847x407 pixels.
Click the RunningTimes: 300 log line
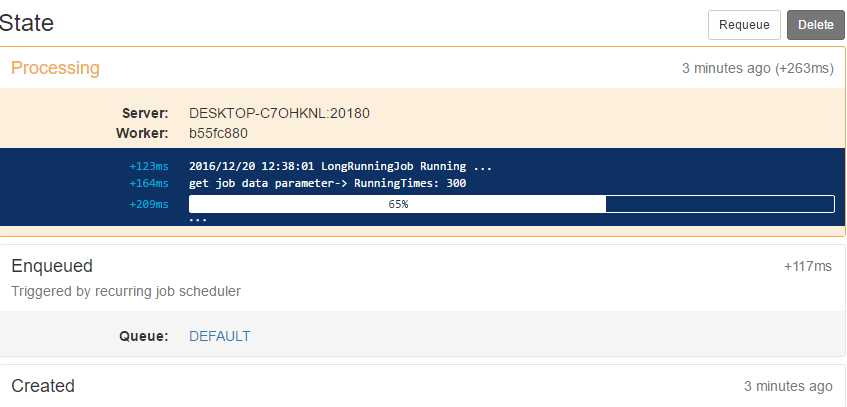click(x=327, y=183)
